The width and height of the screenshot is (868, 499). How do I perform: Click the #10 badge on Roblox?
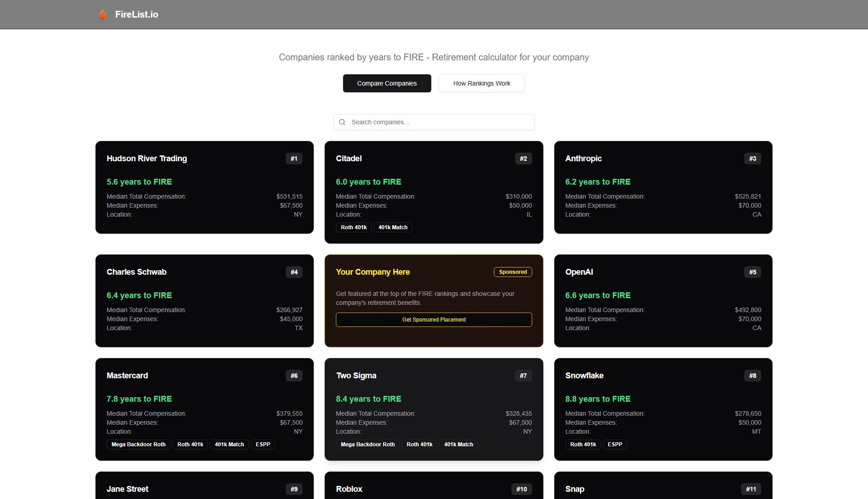[521, 489]
